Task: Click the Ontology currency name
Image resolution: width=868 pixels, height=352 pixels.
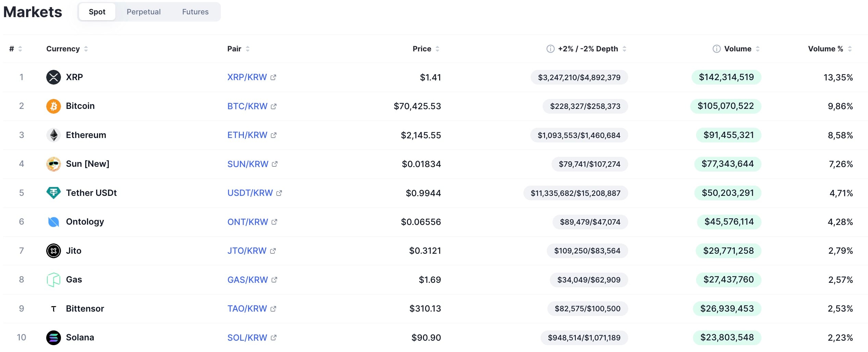Action: 85,222
